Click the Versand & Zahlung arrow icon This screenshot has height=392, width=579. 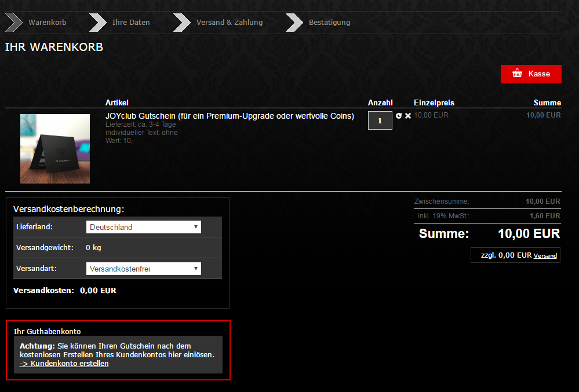182,23
